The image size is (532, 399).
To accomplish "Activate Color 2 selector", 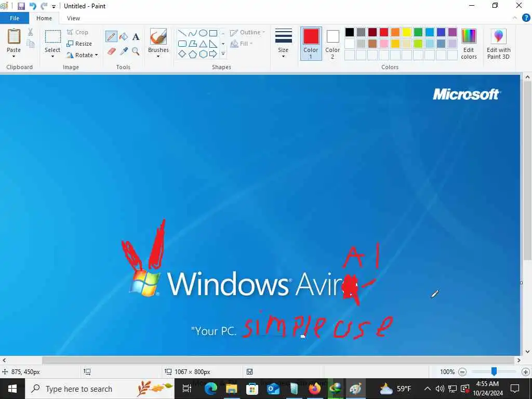I will [x=332, y=44].
